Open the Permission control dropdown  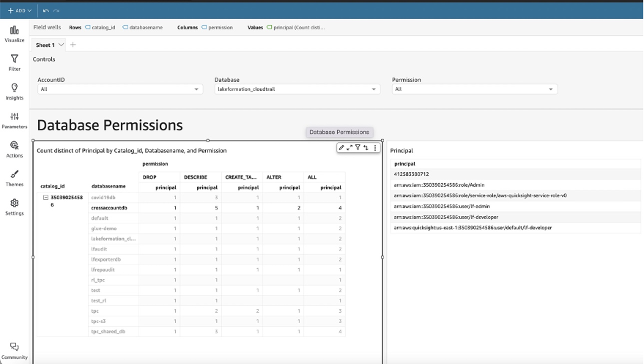[x=474, y=89]
